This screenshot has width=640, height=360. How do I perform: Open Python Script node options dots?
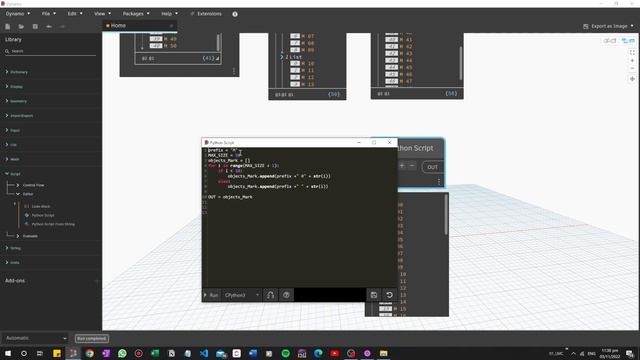click(x=439, y=182)
